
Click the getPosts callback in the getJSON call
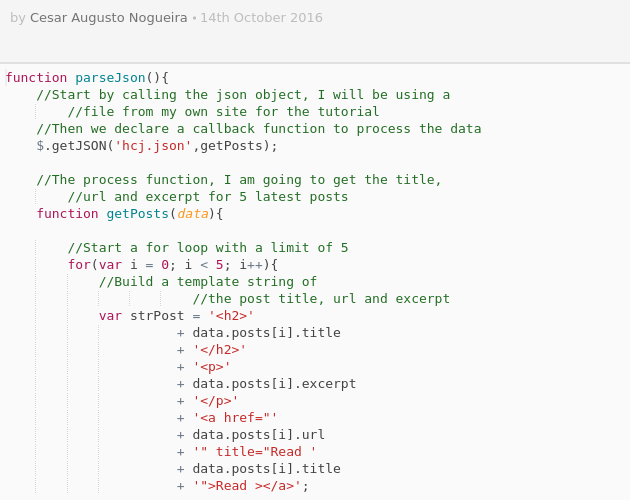(x=231, y=145)
